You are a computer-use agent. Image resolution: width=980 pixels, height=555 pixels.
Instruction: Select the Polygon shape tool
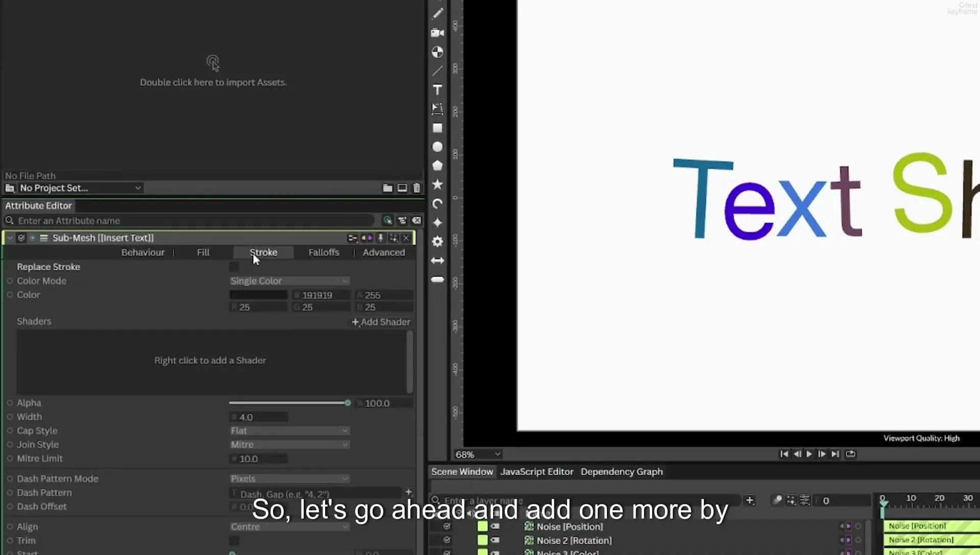tap(437, 166)
